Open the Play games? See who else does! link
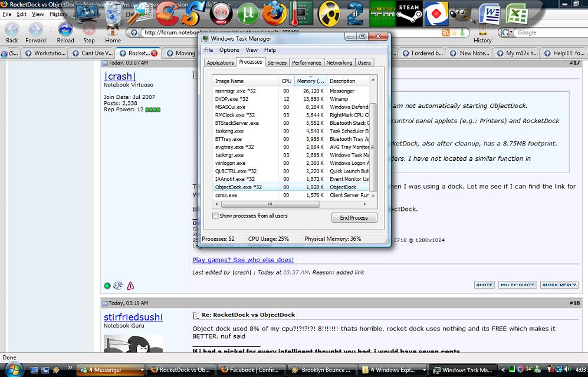 243,260
